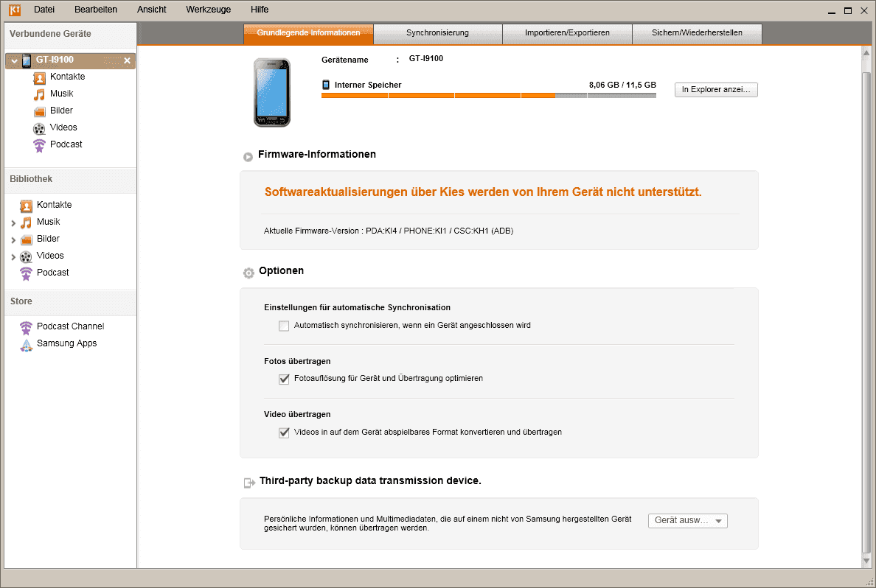The image size is (876, 588).
Task: Click Bilder icon under GT-I9100 device
Action: point(39,112)
